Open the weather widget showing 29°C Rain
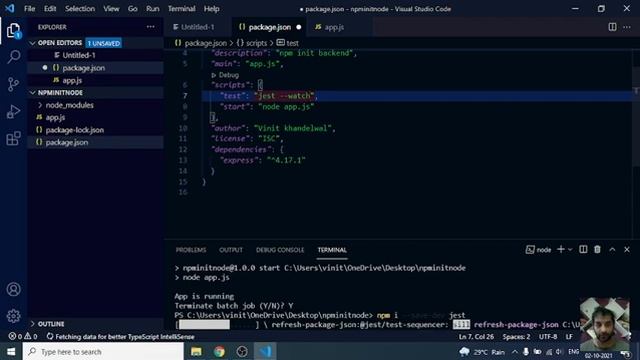 pyautogui.click(x=482, y=352)
